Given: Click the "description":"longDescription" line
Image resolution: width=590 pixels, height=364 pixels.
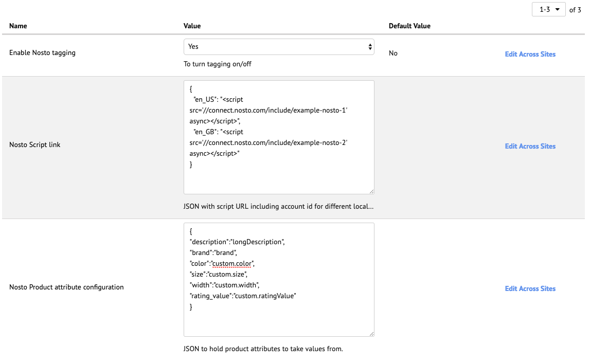Looking at the screenshot, I should click(x=237, y=242).
